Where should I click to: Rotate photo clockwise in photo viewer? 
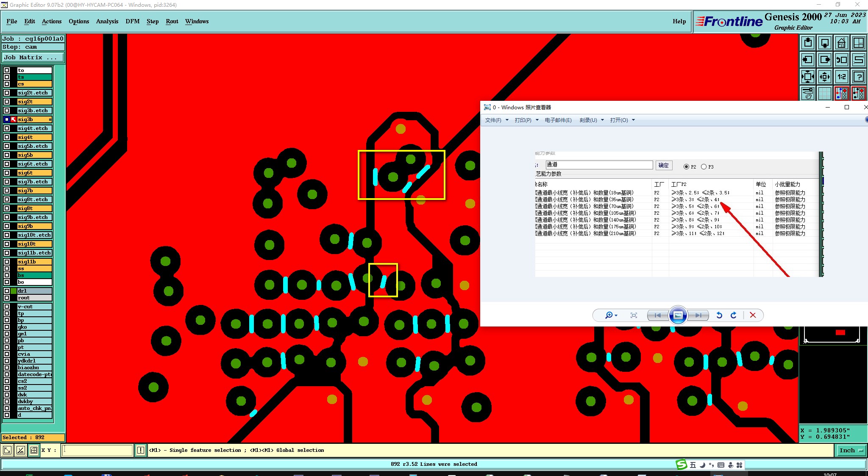734,315
